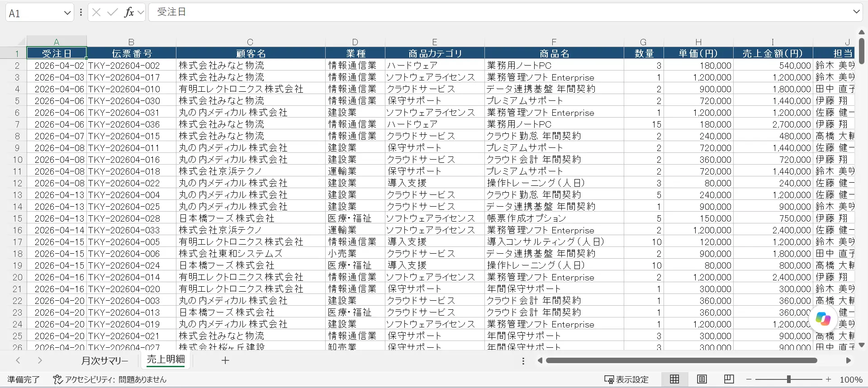Click the formula bar confirm checkmark icon
The height and width of the screenshot is (388, 868).
[112, 12]
